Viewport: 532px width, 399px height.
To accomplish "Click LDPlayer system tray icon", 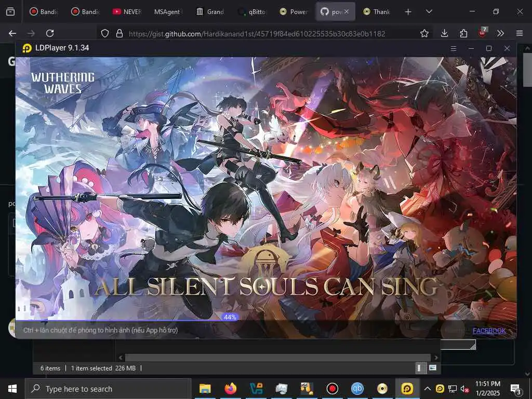I will [440, 389].
